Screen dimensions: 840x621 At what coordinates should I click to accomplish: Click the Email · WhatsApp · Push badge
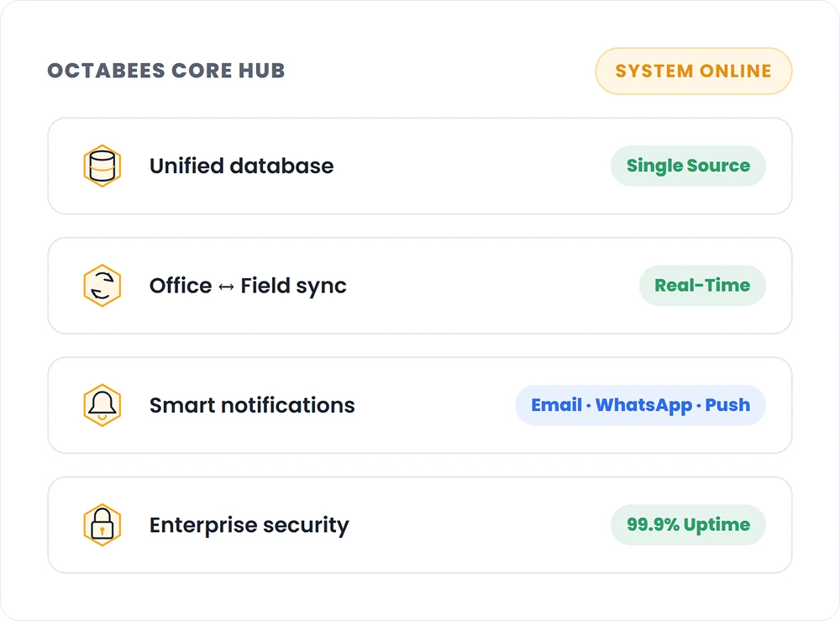click(640, 405)
